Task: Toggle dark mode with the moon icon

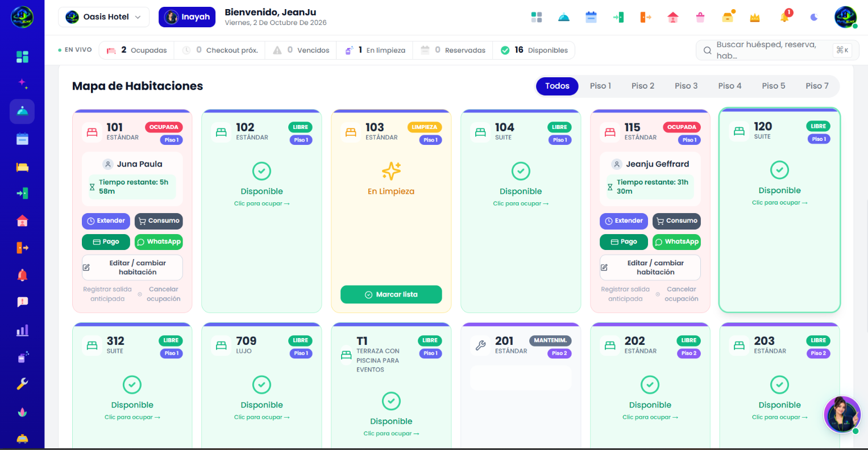Action: (814, 17)
